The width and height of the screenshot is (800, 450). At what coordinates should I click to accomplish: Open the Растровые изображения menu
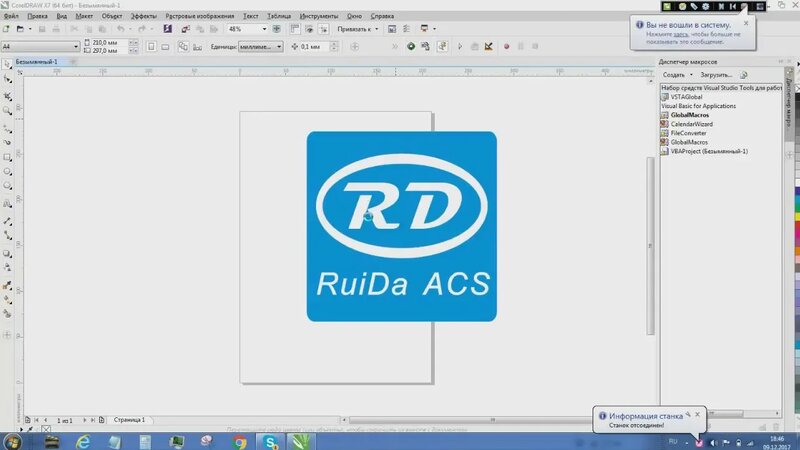(199, 16)
